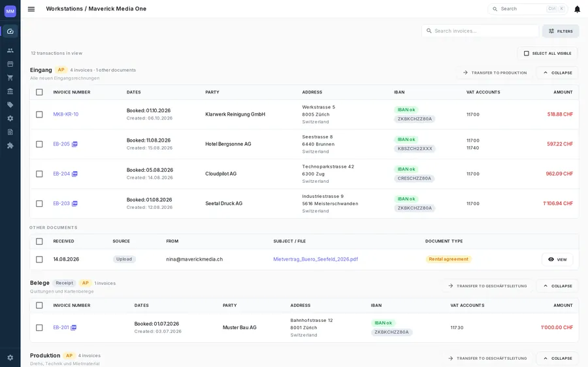Click CRESCHZZ80A BIC badge for Cloudpilot
Viewport: 588px width, 367px height.
tap(414, 178)
